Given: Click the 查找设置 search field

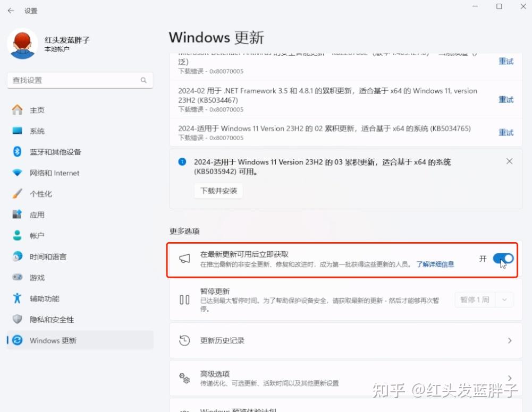Looking at the screenshot, I should [x=80, y=80].
